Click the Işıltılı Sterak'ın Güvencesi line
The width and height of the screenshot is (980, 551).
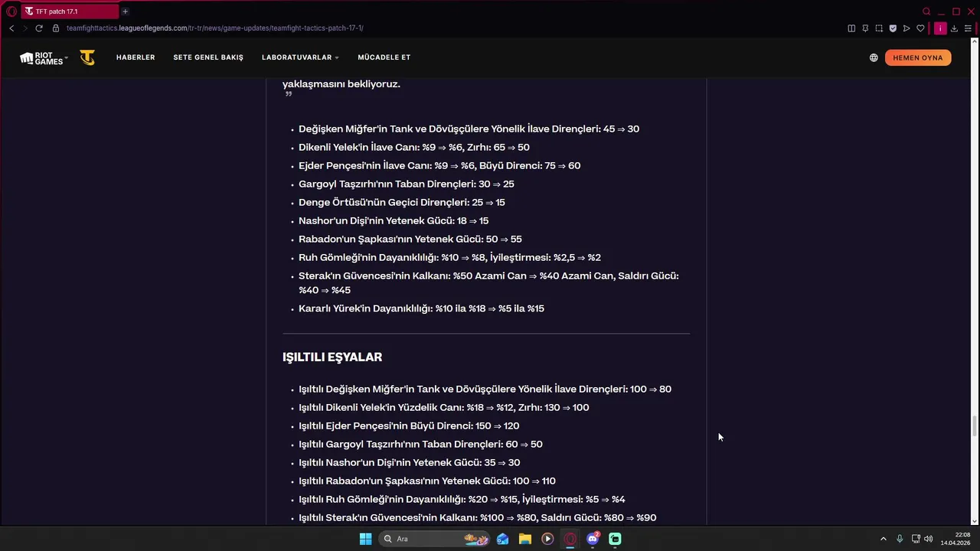[x=478, y=518]
